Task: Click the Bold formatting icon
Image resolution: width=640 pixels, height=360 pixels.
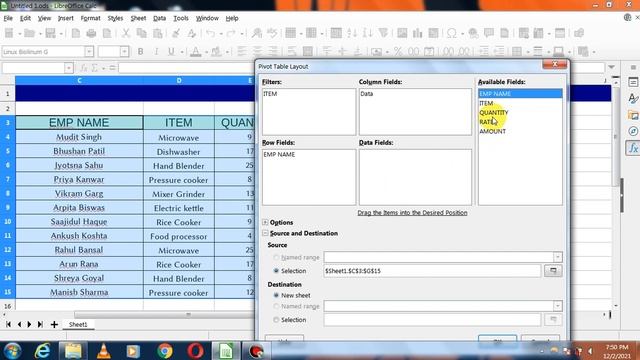Action: coord(140,51)
